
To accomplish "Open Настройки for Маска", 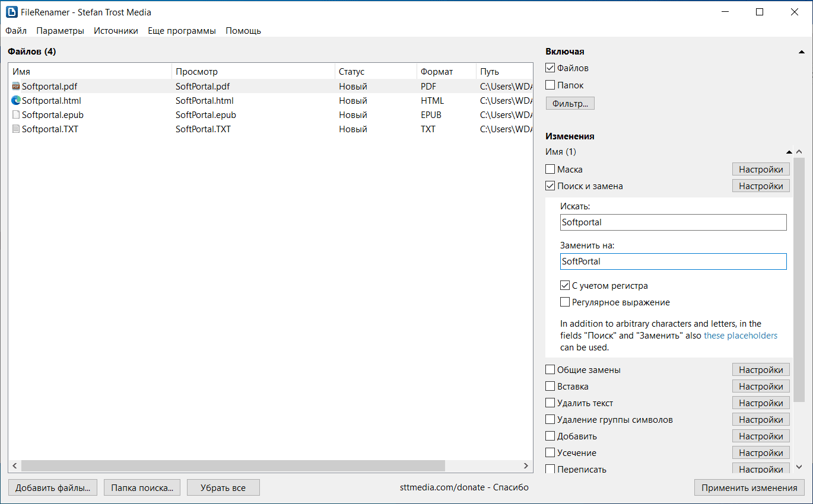I will 761,170.
